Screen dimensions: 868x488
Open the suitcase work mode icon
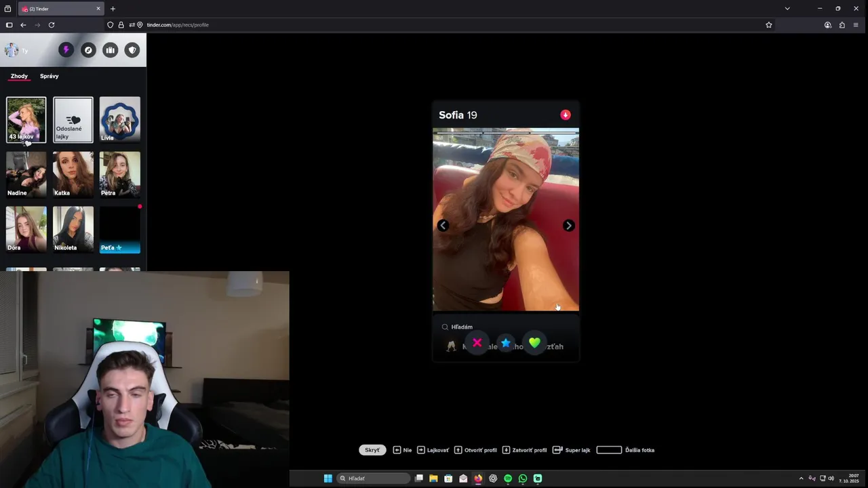110,50
